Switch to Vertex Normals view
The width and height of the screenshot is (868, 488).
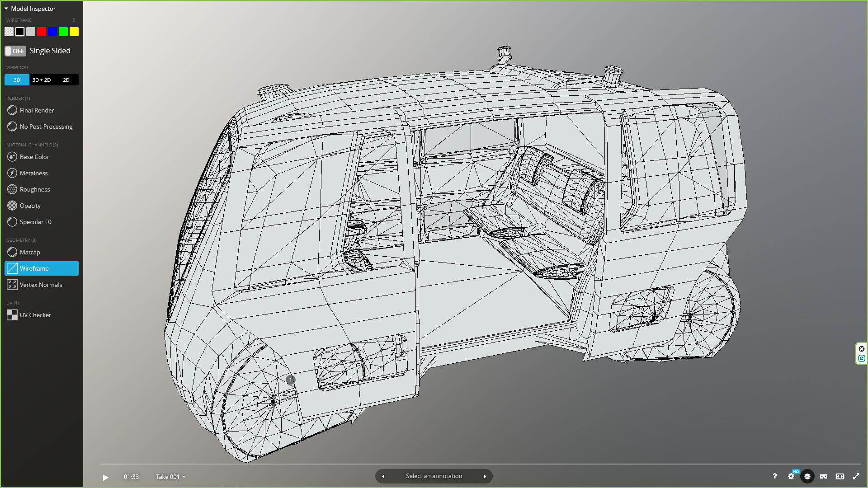(41, 285)
